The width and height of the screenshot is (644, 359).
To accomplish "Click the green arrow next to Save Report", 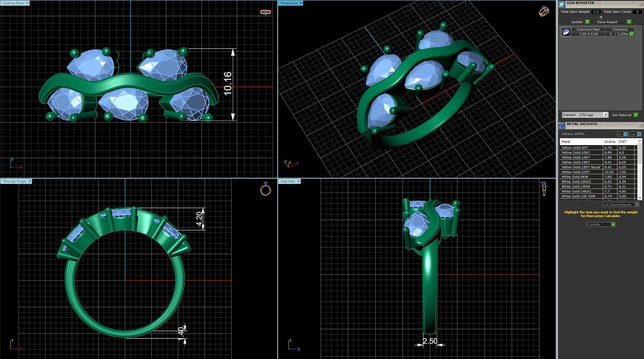I will pyautogui.click(x=629, y=22).
